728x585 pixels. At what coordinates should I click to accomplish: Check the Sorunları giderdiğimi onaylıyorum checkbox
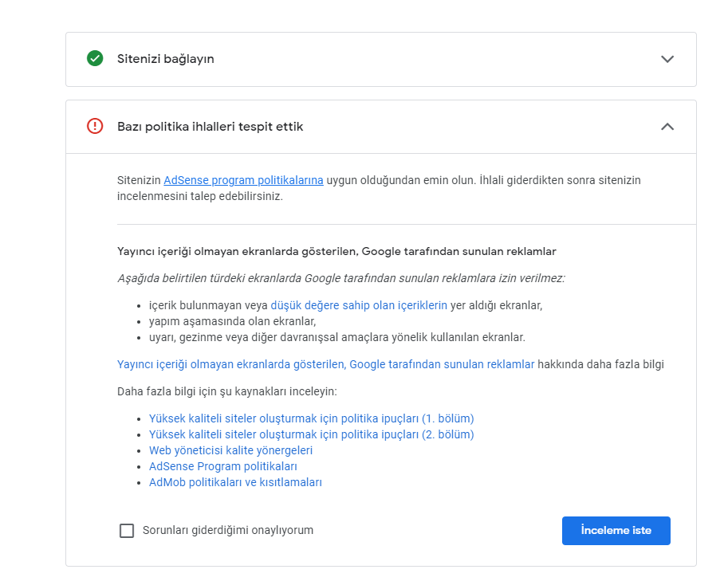tap(127, 530)
